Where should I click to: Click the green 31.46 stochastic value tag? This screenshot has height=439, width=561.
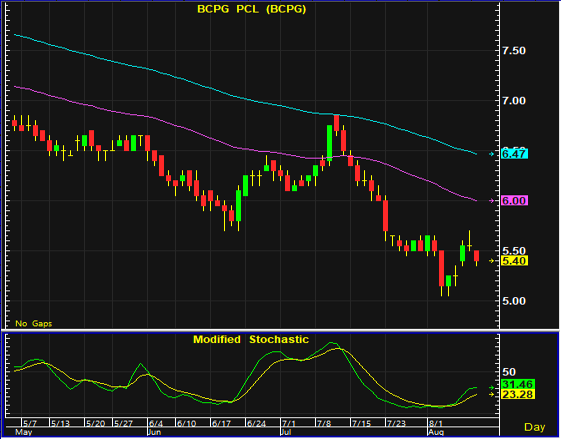[x=518, y=384]
